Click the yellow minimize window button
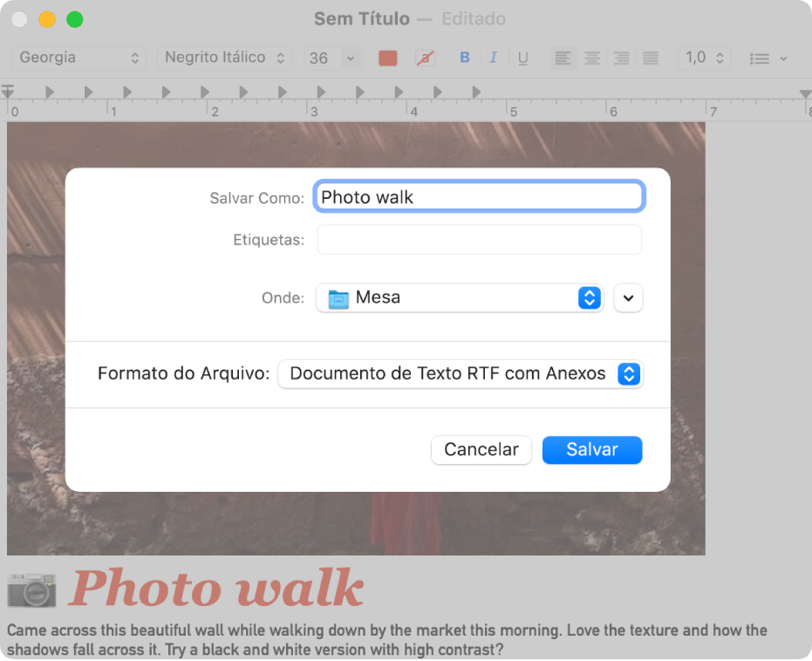 (47, 19)
